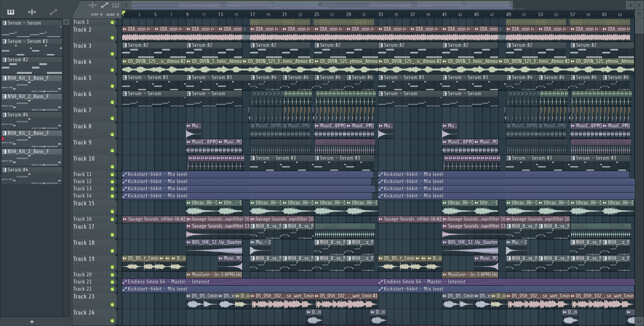Screen dimensions: 644x326
Task: Click the picker panel scrollbar handle
Action: (x=66, y=22)
